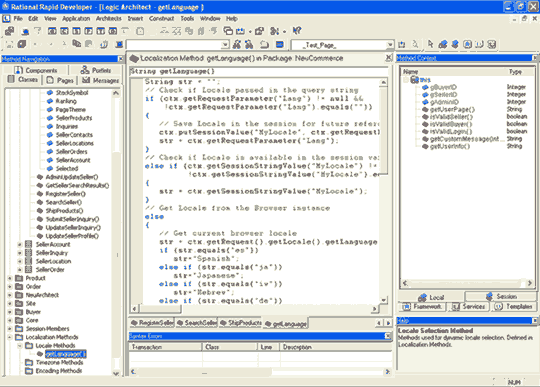The height and width of the screenshot is (387, 540).
Task: Switch to the Messages tab
Action: coord(100,80)
